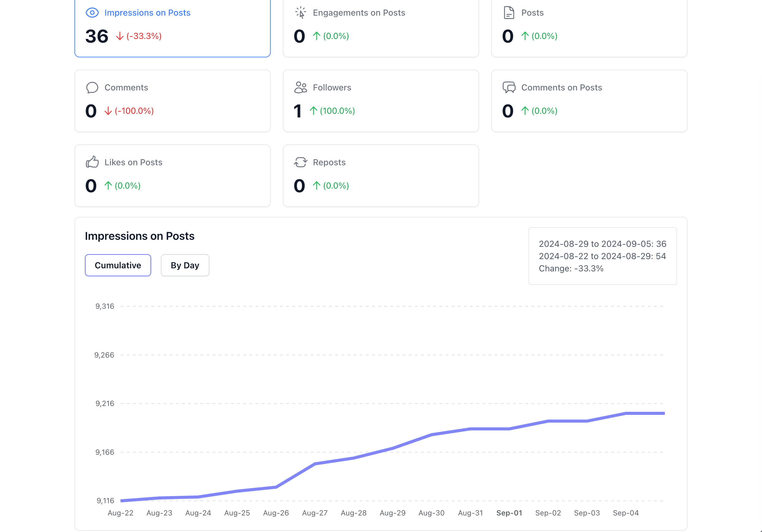
Task: Click the cursor-click icon on Engagements on Posts
Action: (300, 13)
